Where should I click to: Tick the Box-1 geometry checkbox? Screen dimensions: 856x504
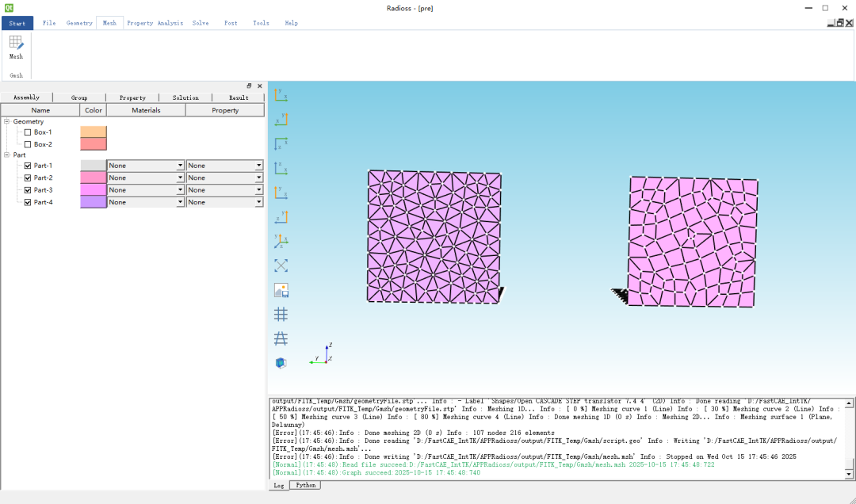click(28, 132)
